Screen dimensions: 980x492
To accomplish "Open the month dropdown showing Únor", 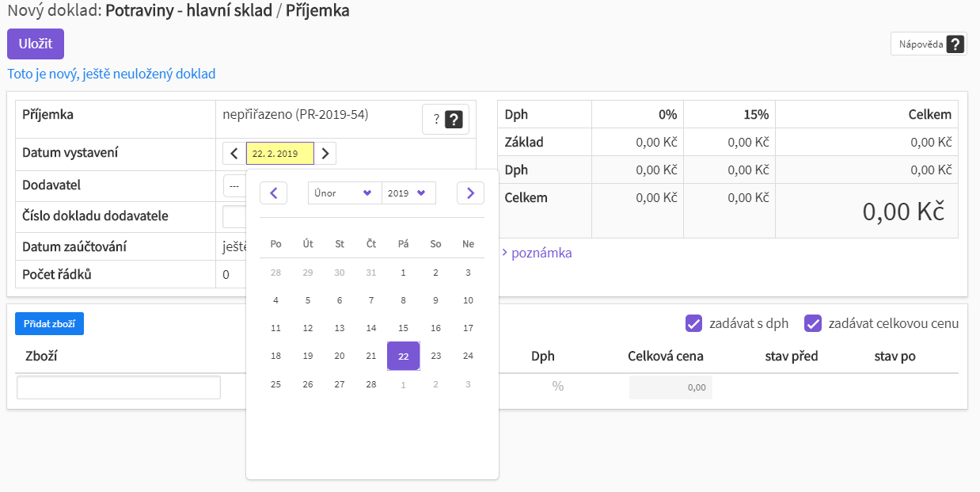I will 344,193.
